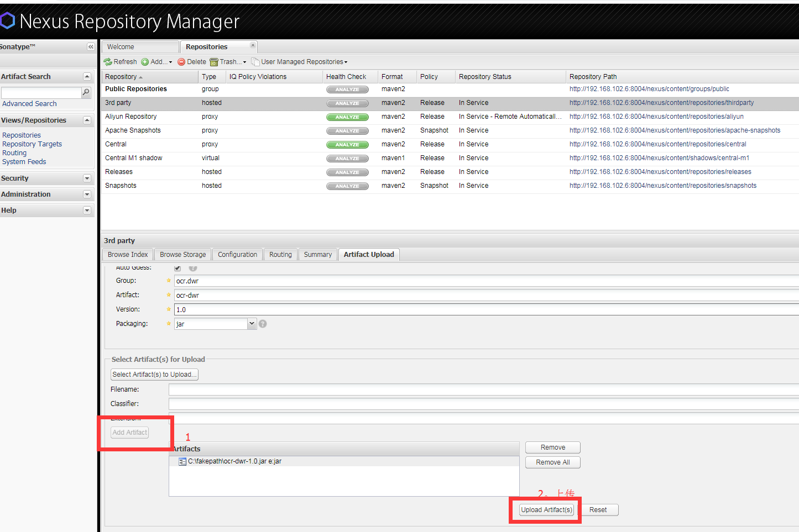The image size is (799, 532).
Task: Open the Packaging dropdown arrow
Action: 252,324
